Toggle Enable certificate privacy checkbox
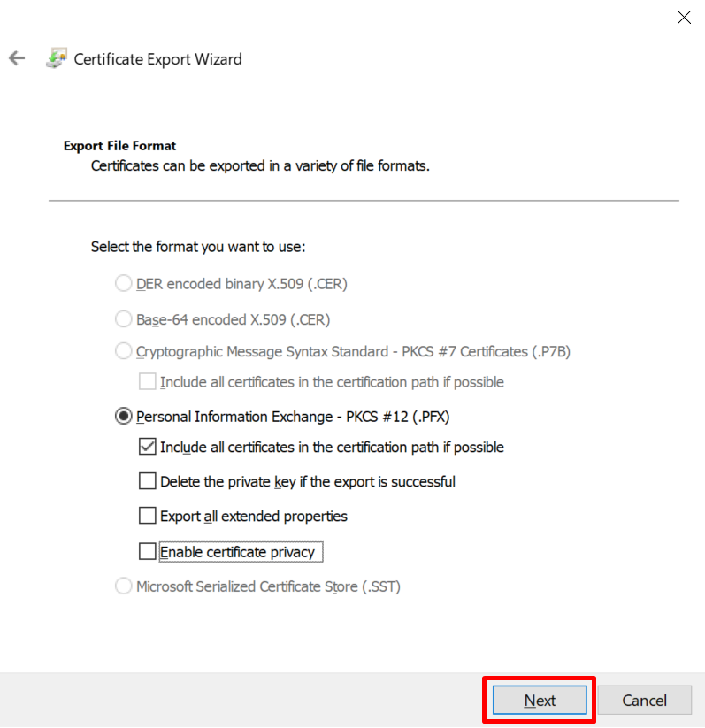 (x=147, y=552)
